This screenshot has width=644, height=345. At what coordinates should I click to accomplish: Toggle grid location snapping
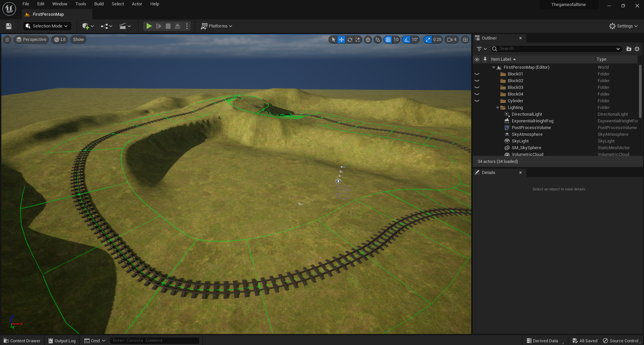coord(388,40)
